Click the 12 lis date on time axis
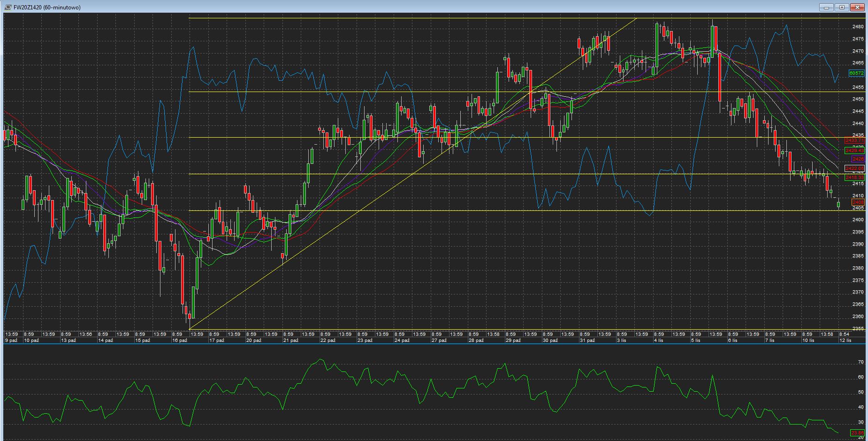 pos(845,340)
